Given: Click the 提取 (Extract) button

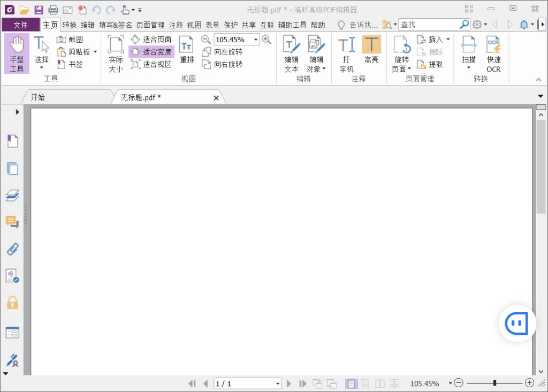Looking at the screenshot, I should tap(431, 64).
